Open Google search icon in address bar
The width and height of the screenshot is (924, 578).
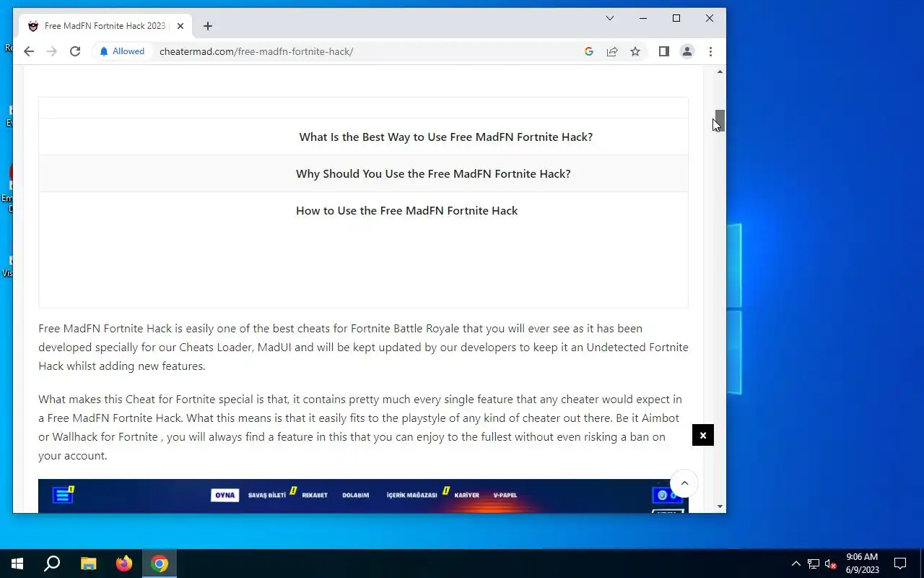point(589,51)
